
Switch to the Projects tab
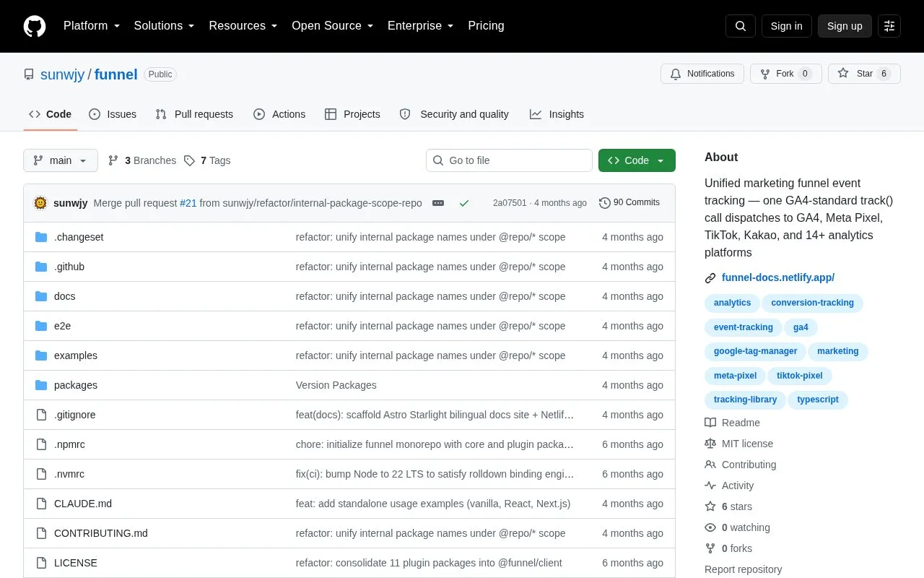[352, 114]
